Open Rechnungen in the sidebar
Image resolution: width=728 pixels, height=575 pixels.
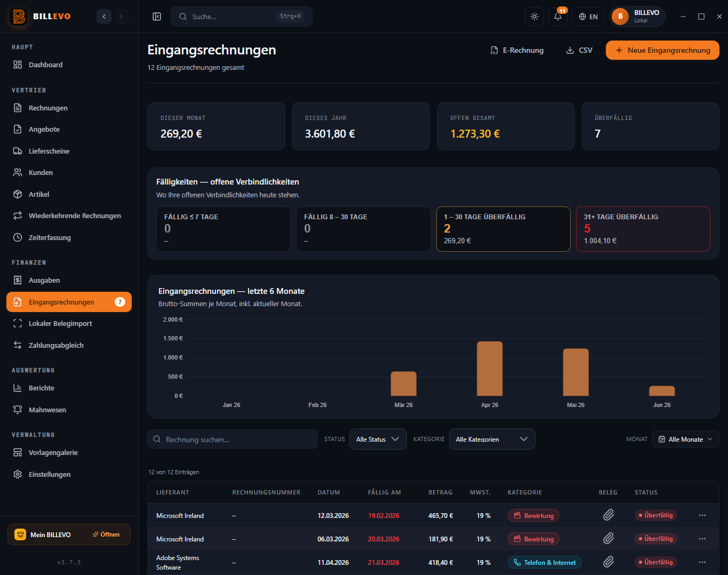pos(69,108)
